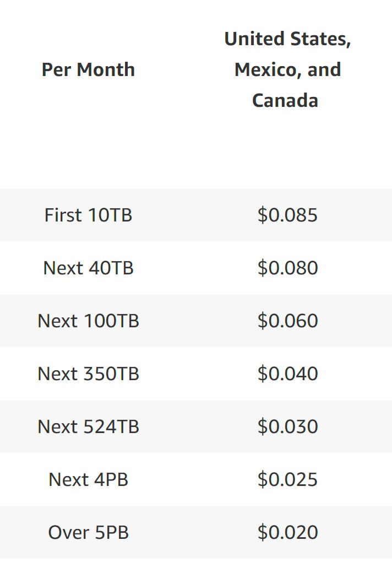Select the Next 40TB row label
This screenshot has width=392, height=562.
88,268
